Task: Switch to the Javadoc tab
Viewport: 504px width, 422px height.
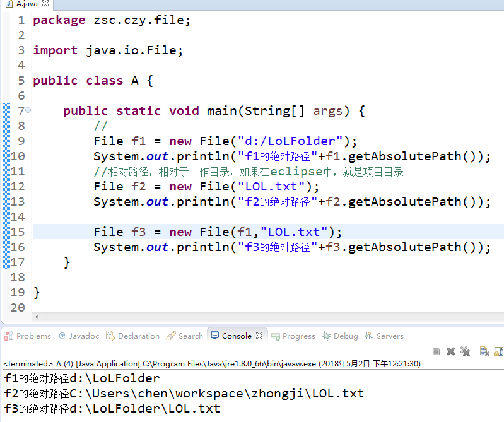Action: click(x=79, y=336)
